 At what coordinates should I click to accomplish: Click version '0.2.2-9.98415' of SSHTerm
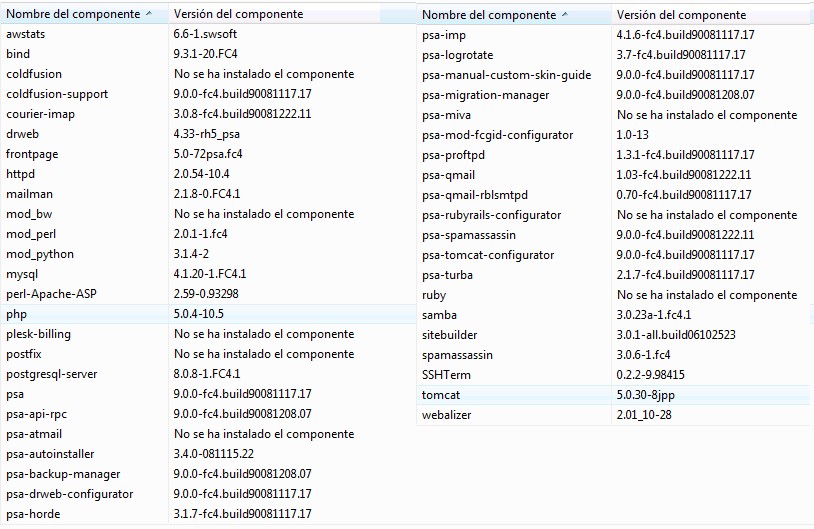[651, 375]
